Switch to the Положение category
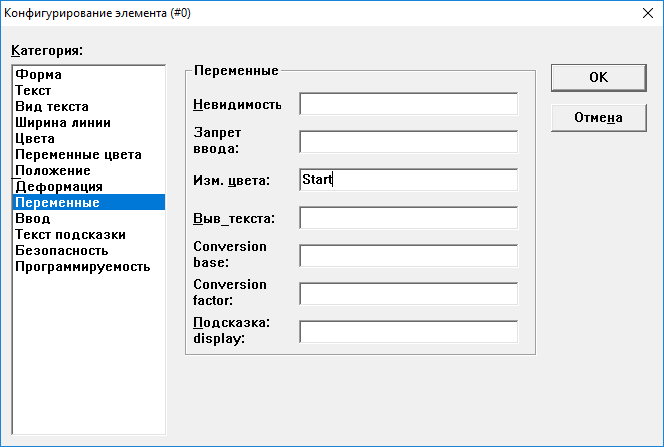The height and width of the screenshot is (447, 664). (x=52, y=171)
